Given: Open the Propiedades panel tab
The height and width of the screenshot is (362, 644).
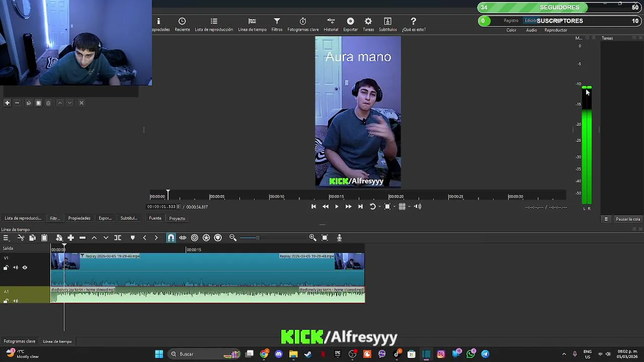Looking at the screenshot, I should pyautogui.click(x=79, y=218).
